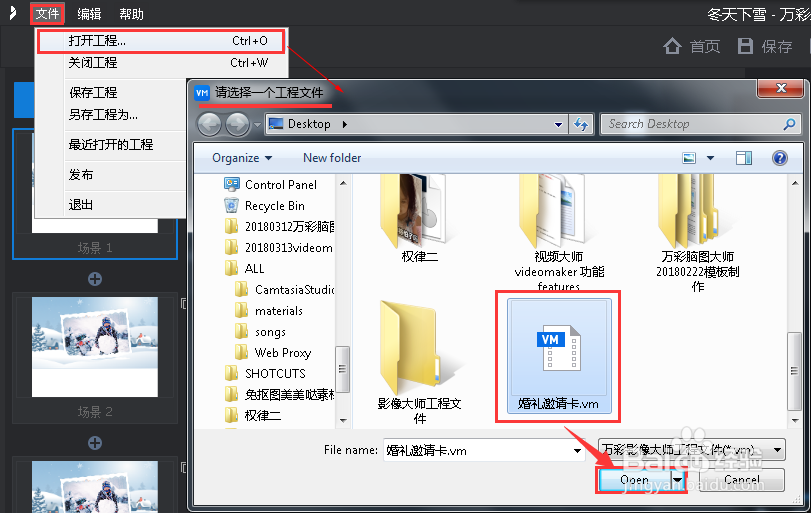Select the 婚礼邀请卡.vm file
The image size is (811, 513).
559,356
